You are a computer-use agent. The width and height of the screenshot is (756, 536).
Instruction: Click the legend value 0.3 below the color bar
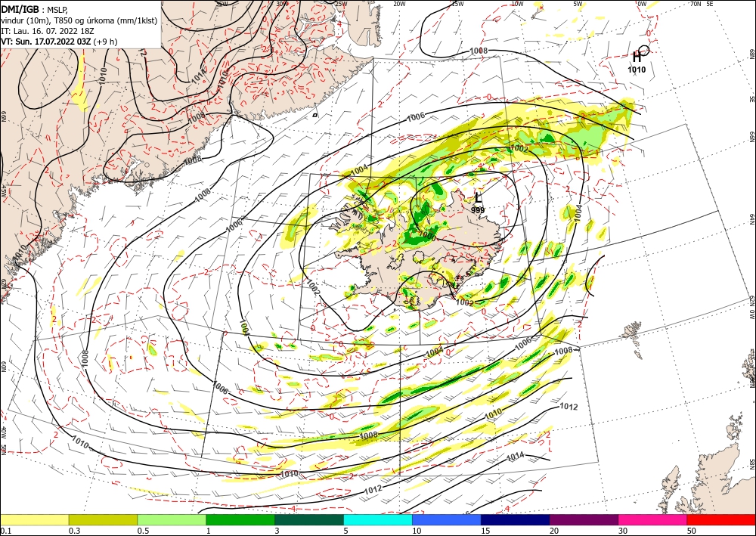click(74, 531)
